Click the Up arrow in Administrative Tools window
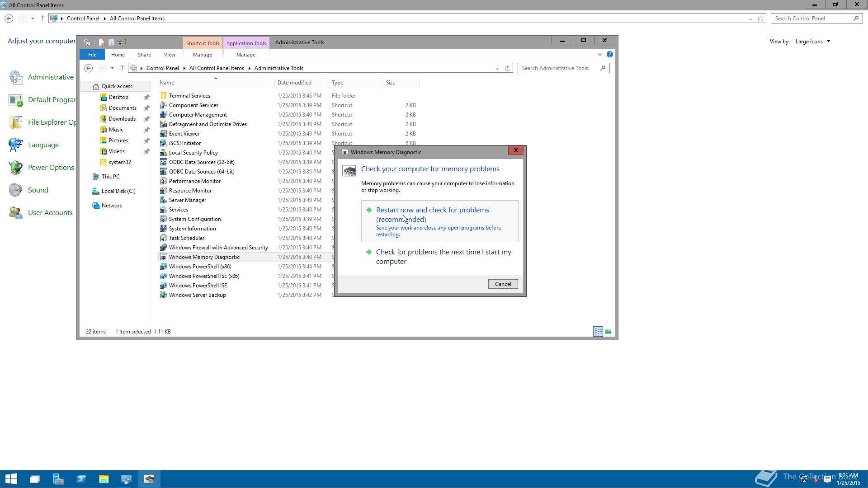Screen dimensions: 868x488 [122, 68]
